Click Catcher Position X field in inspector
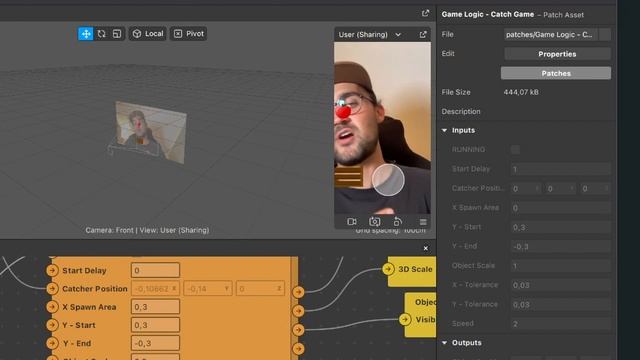Image resolution: width=640 pixels, height=360 pixels. coord(526,189)
